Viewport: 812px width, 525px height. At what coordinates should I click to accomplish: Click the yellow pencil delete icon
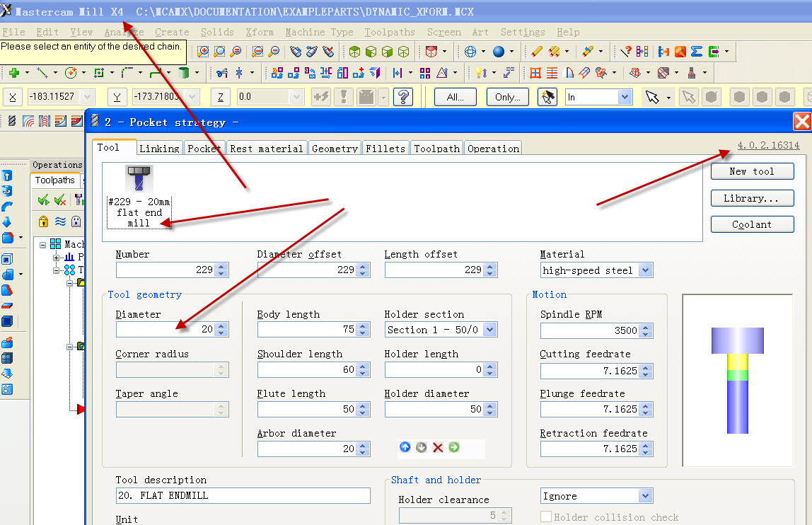pyautogui.click(x=536, y=52)
